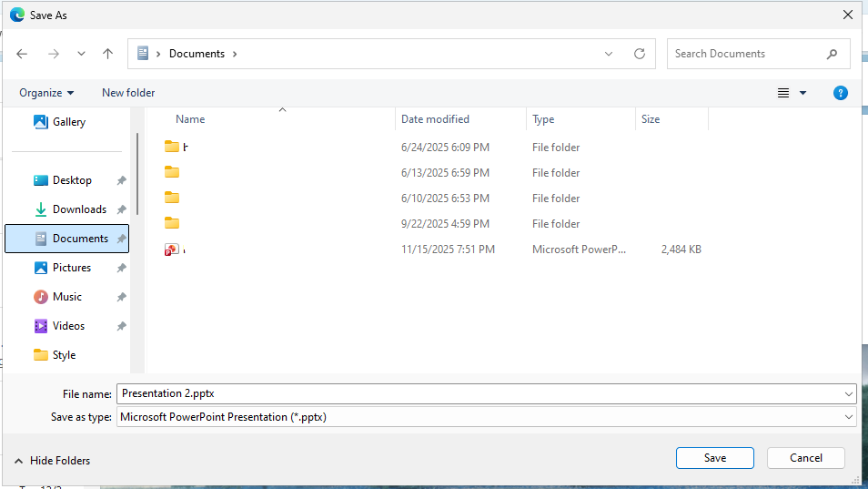868x489 pixels.
Task: Close the Save As dialog
Action: 847,15
